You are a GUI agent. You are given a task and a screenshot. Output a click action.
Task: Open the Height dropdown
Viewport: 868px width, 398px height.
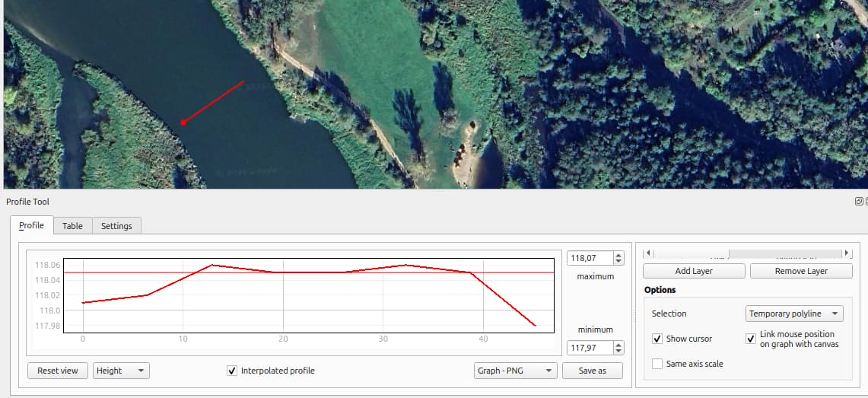[121, 371]
